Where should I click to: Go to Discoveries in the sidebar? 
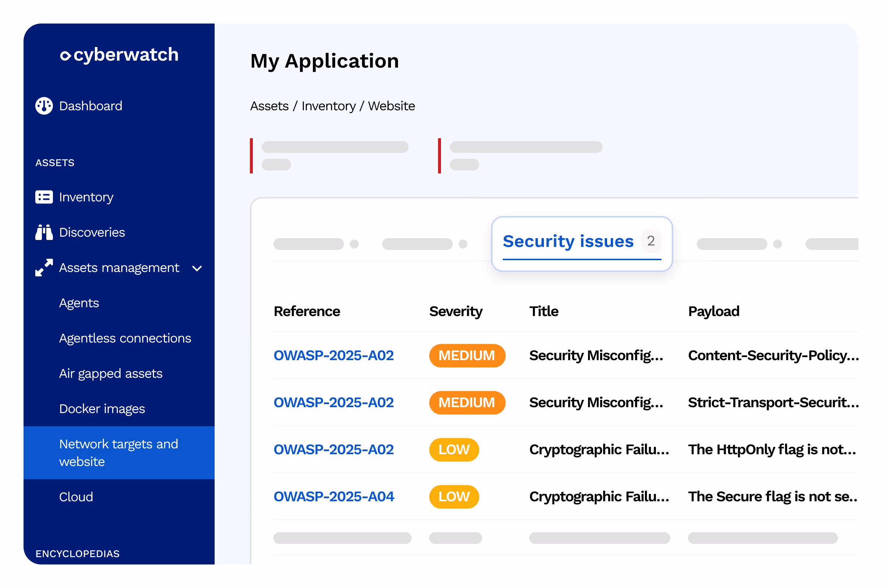coord(92,233)
